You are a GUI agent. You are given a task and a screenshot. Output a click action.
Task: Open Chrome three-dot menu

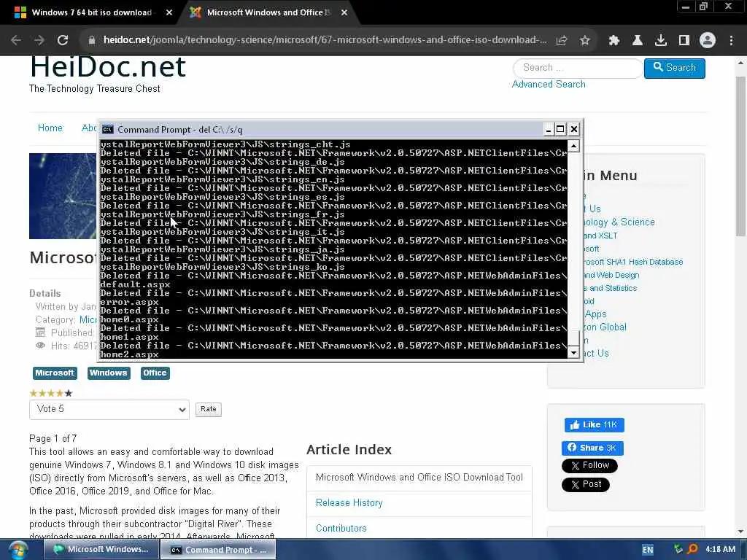click(x=731, y=41)
